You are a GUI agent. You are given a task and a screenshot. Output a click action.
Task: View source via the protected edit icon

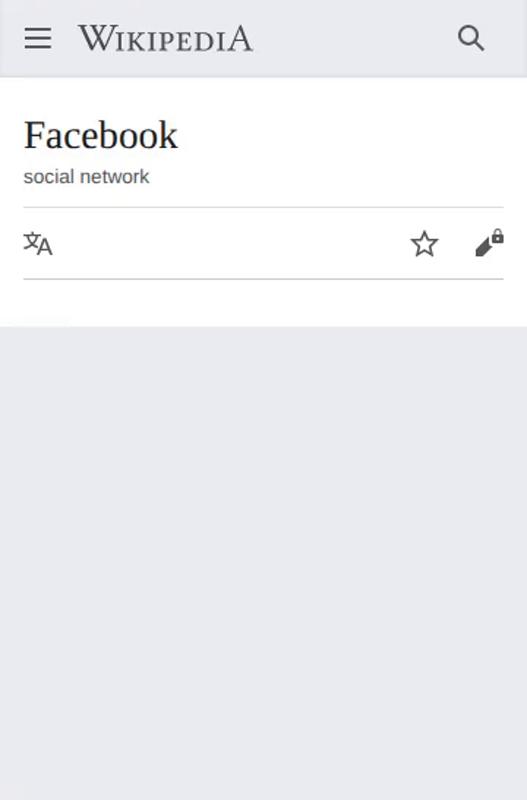click(489, 243)
